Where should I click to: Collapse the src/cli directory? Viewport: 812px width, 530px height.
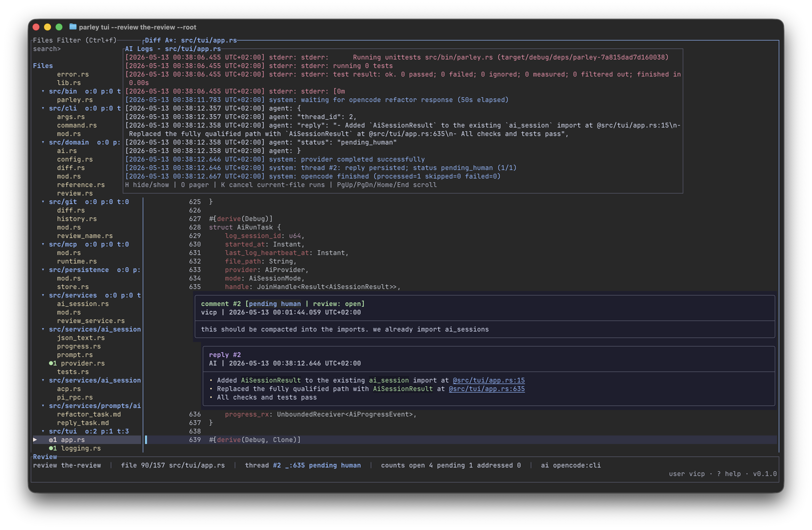tap(43, 108)
